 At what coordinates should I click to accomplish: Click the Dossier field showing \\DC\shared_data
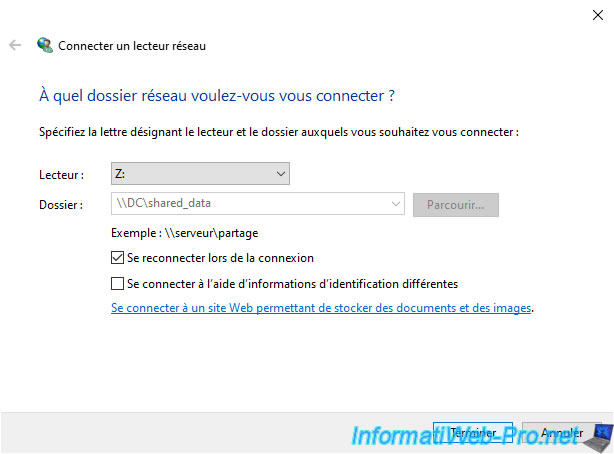(258, 204)
